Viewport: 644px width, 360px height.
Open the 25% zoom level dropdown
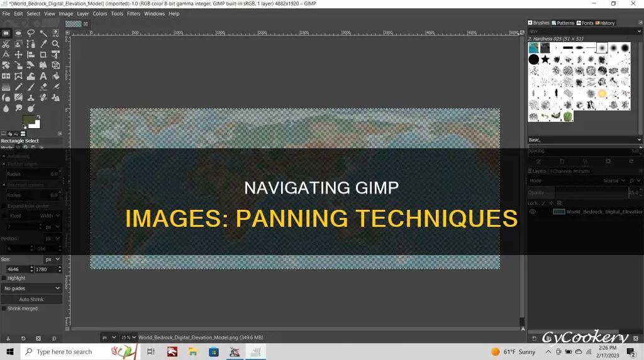[x=128, y=337]
